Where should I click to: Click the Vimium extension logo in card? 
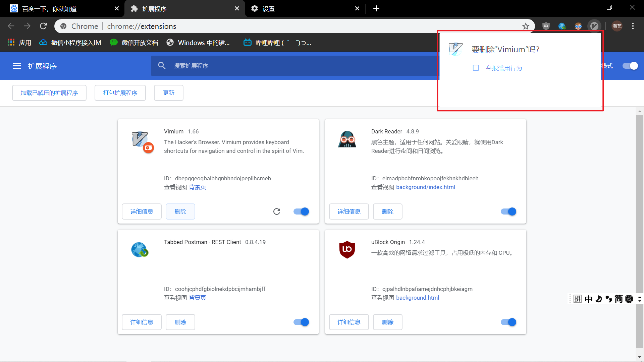point(140,139)
